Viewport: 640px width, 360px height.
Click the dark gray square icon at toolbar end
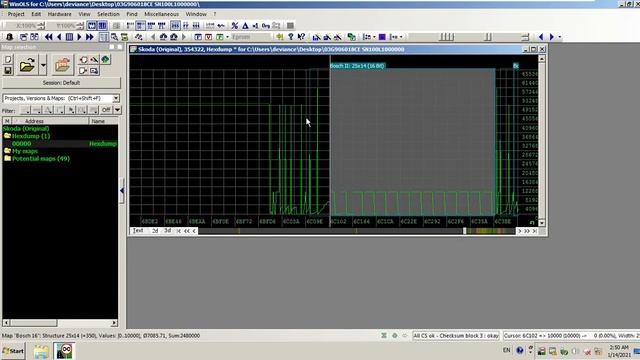coord(290,26)
